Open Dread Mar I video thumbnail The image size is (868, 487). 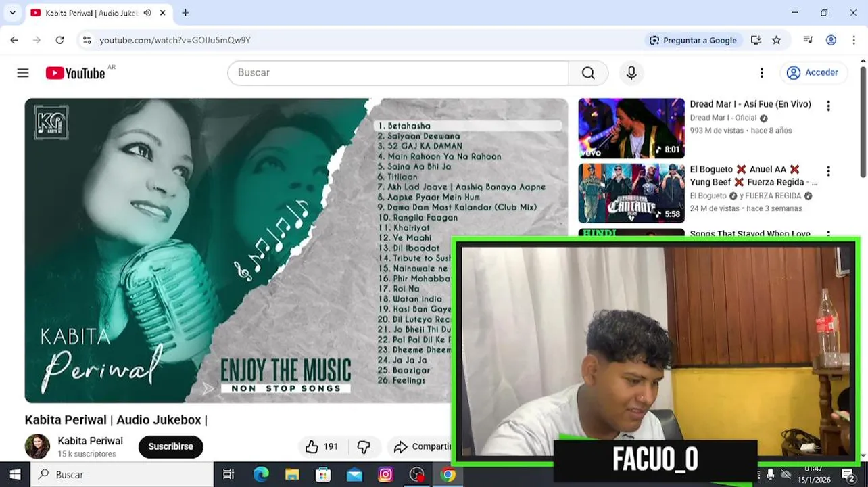point(631,129)
